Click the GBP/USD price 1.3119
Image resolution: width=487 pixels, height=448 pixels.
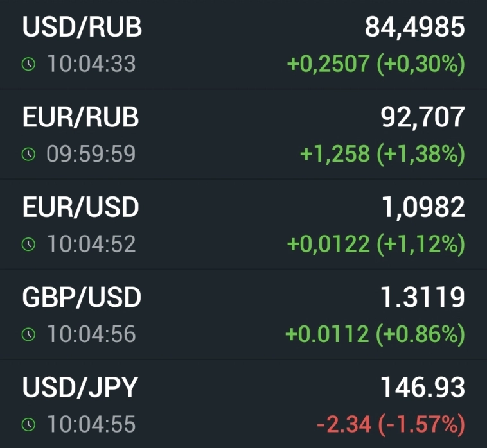(x=422, y=297)
